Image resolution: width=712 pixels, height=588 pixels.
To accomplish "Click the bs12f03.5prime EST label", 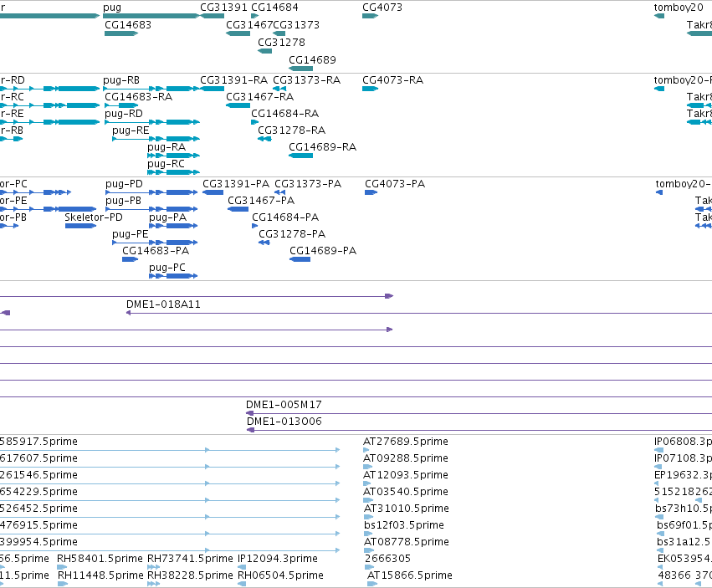I will [404, 525].
